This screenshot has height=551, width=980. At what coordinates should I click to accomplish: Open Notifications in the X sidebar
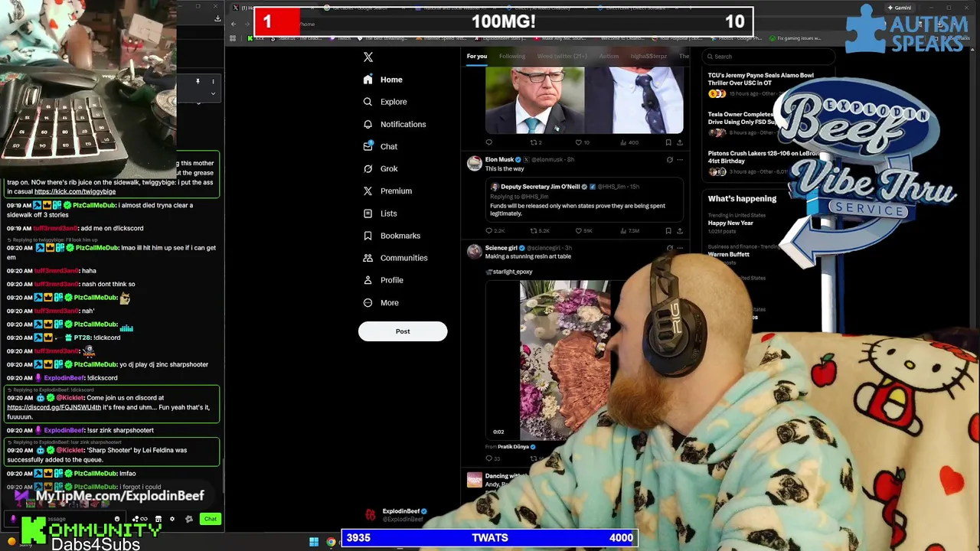tap(394, 124)
